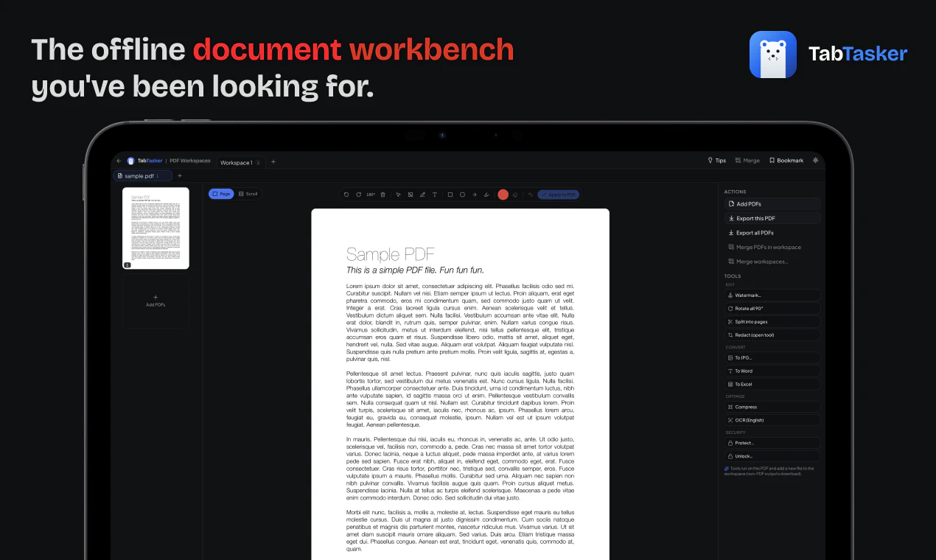
Task: Rotate all pages 90°
Action: 772,309
